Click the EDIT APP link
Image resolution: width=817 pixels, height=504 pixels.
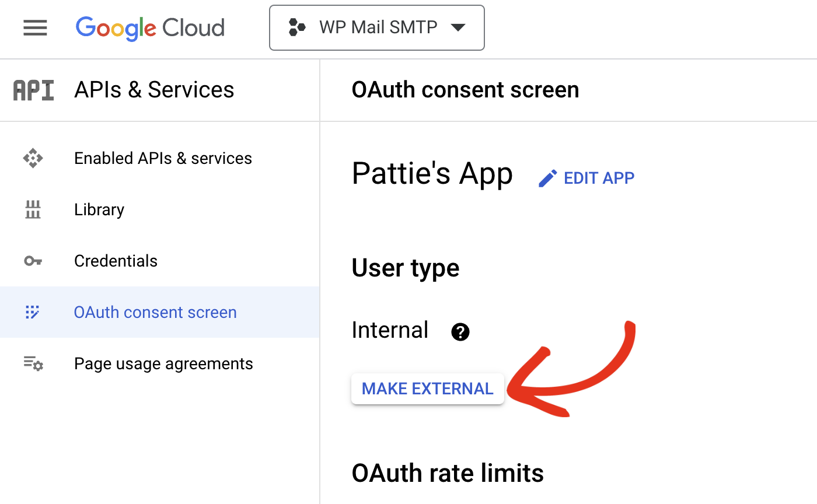(599, 178)
